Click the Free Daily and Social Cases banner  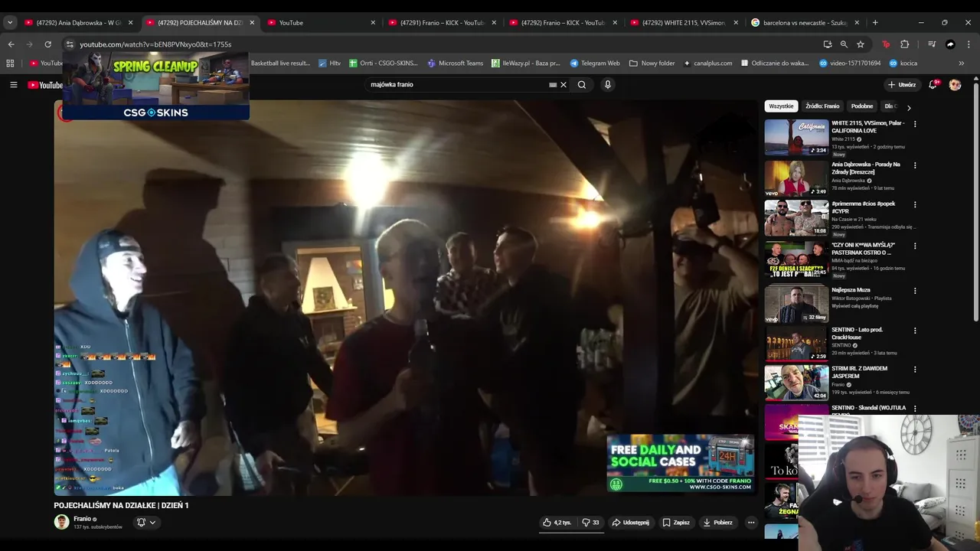click(681, 464)
